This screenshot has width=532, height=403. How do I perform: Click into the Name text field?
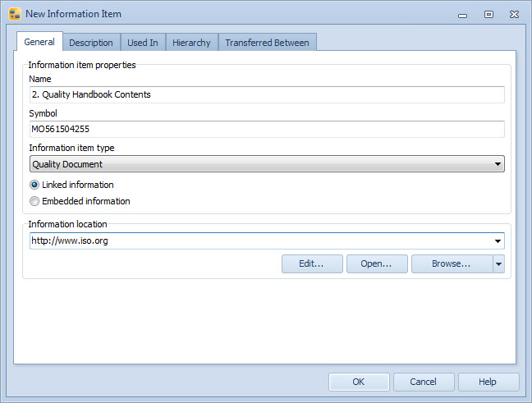(266, 94)
